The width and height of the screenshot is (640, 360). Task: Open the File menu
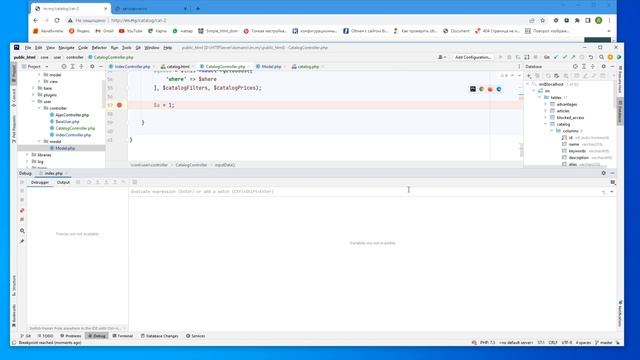(x=28, y=48)
